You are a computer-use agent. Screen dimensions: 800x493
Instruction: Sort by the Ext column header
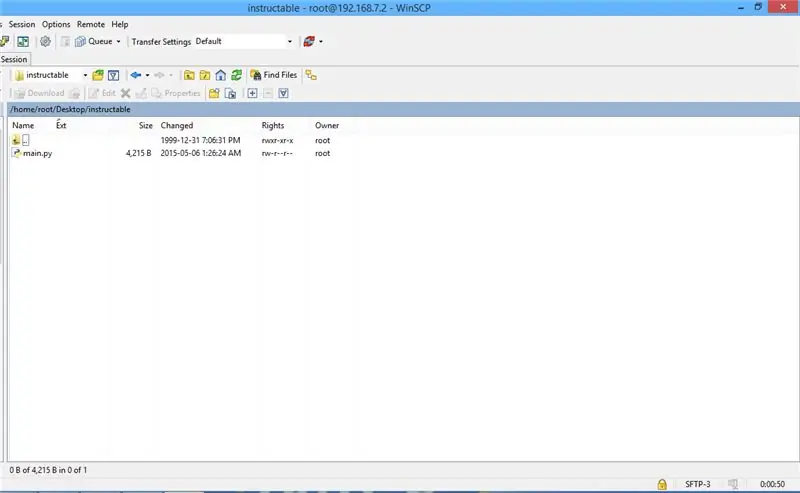point(61,125)
